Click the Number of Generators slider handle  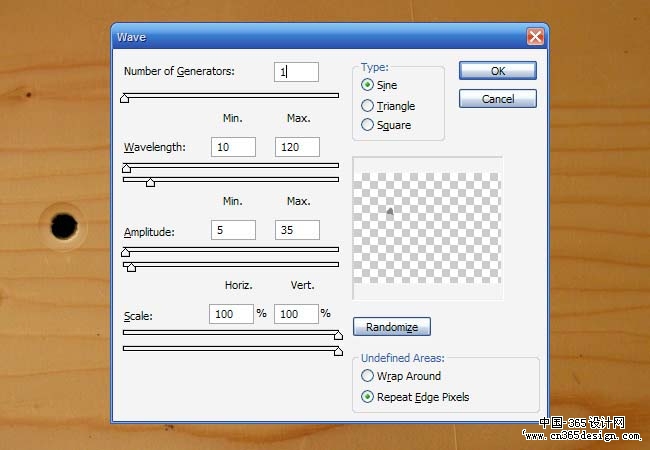click(x=124, y=98)
